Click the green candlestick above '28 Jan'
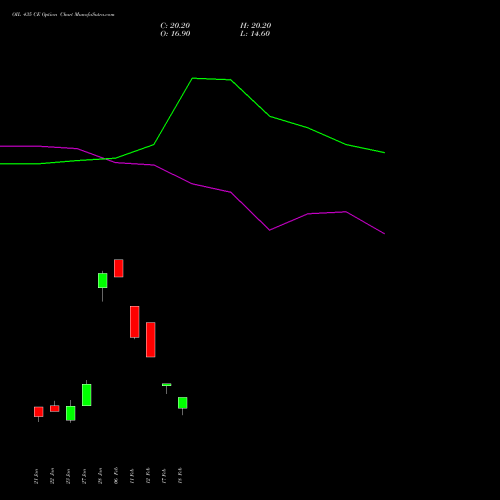500x500 pixels. [x=103, y=280]
